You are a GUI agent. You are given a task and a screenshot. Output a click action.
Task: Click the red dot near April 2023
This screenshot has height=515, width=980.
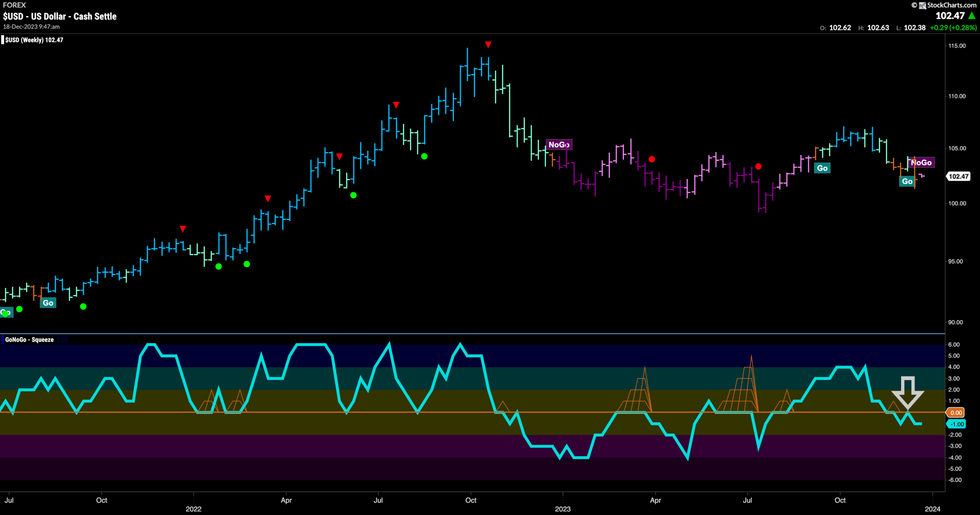click(652, 159)
